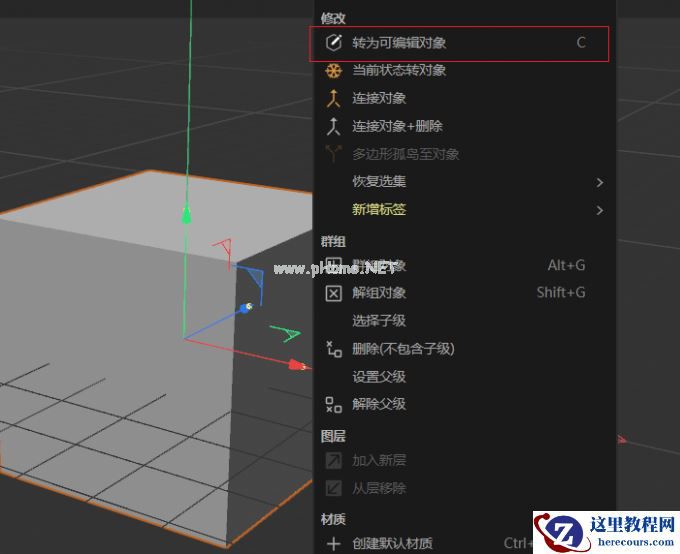Expand the 恢复选集 submenu arrow
This screenshot has width=680, height=554.
(x=600, y=183)
